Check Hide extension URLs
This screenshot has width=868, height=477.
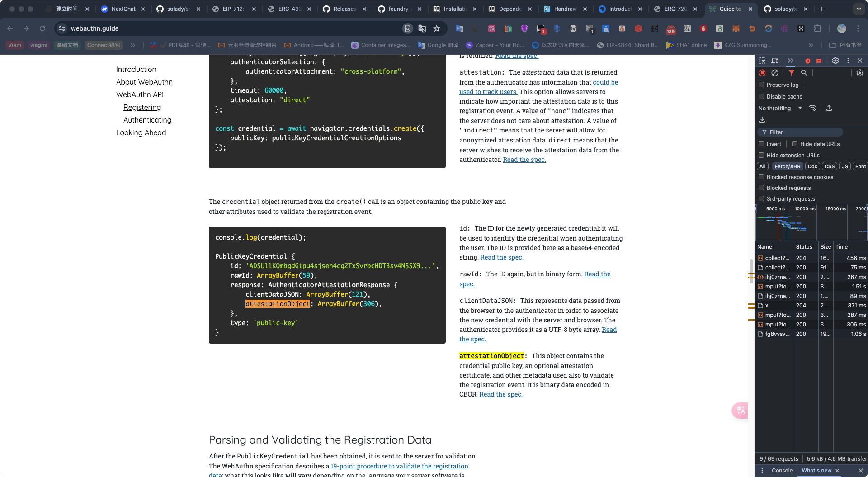point(761,155)
